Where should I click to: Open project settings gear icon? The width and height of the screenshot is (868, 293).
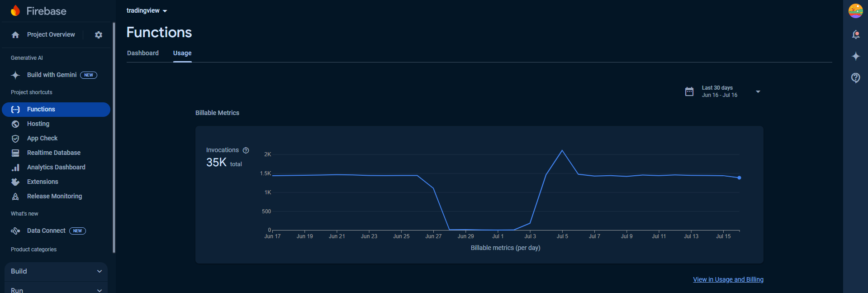[x=99, y=35]
